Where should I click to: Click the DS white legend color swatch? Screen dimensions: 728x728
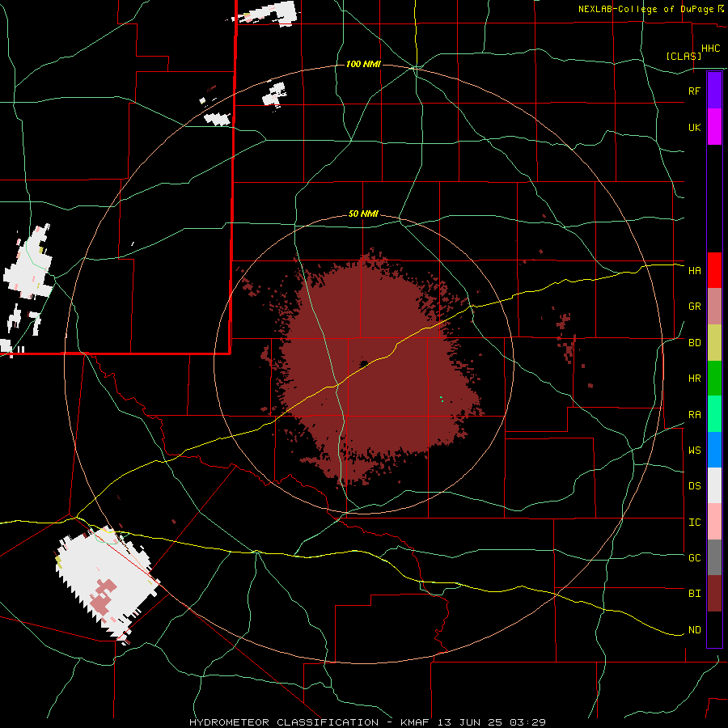pos(714,485)
